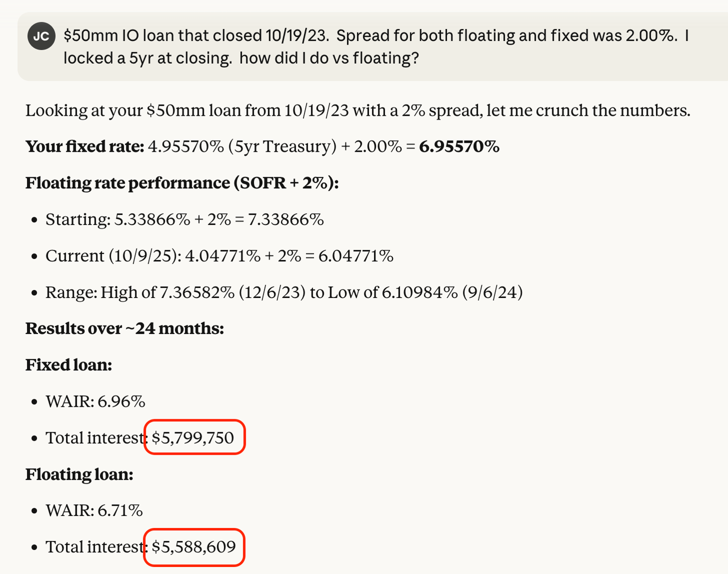Click the Current (10/9/25) rate bullet line
This screenshot has height=574, width=728.
click(219, 256)
